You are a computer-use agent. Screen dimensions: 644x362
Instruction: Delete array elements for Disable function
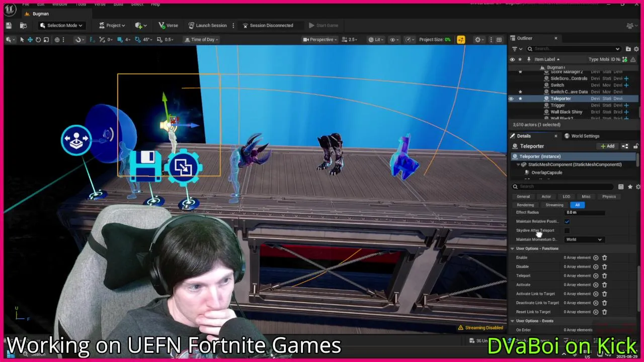pos(604,266)
